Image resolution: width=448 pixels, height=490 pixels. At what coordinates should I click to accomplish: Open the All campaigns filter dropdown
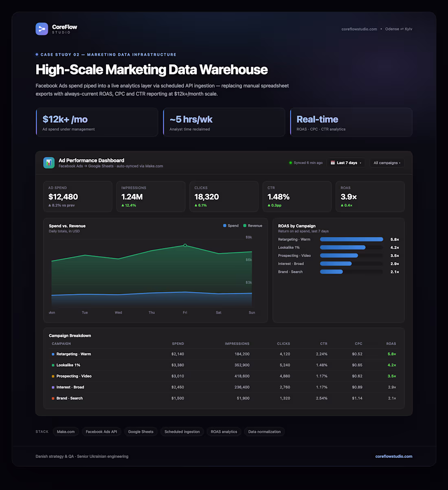pos(387,163)
